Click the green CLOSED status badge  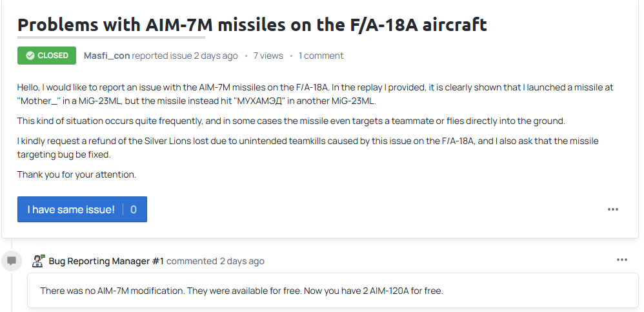[46, 56]
